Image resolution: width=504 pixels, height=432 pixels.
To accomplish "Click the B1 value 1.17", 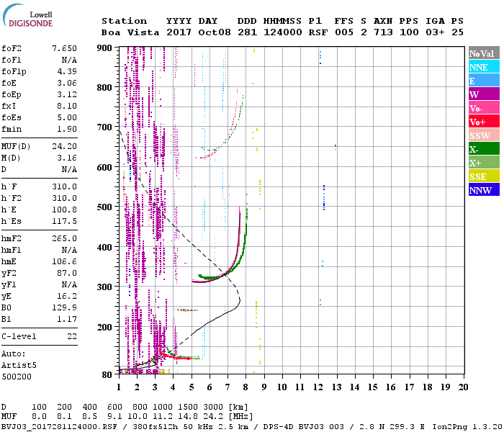I will pyautogui.click(x=67, y=319).
